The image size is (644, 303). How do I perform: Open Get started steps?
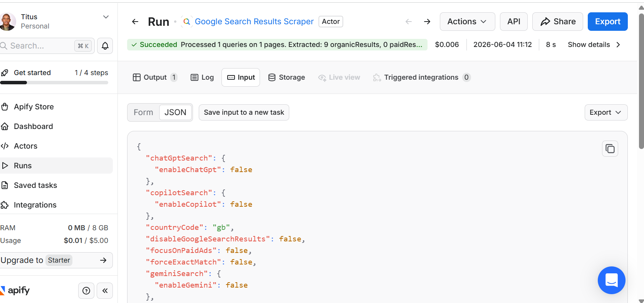[x=54, y=73]
